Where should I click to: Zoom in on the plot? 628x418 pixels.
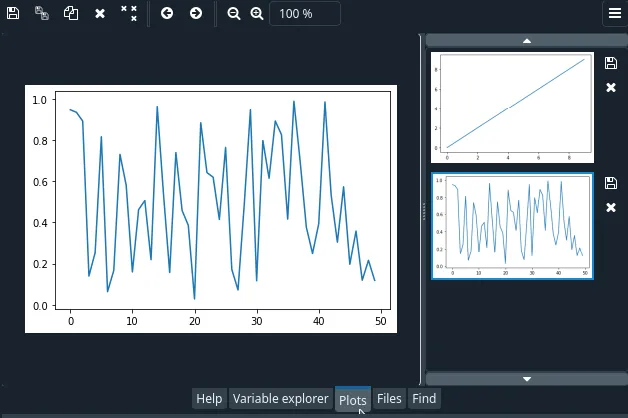pos(257,14)
